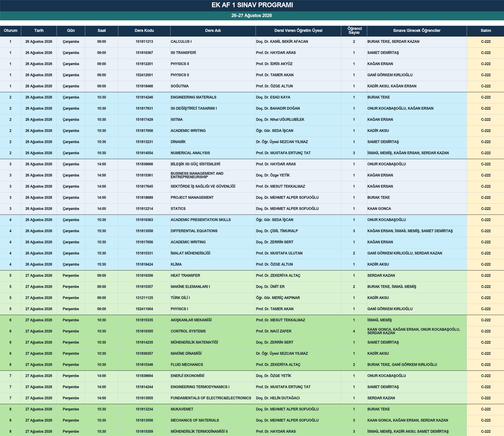Click the 'CONTROL SYSTEMS' course cell
Screen dimensions: 504x436
pyautogui.click(x=213, y=331)
